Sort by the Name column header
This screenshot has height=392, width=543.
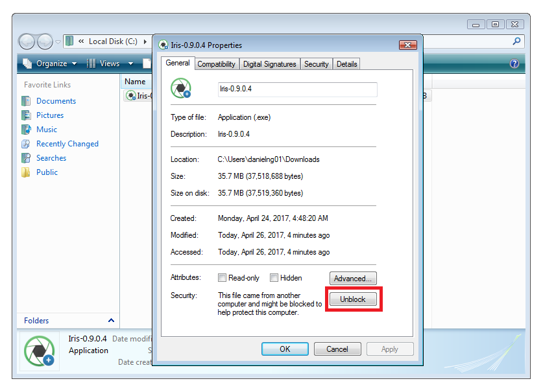point(136,82)
